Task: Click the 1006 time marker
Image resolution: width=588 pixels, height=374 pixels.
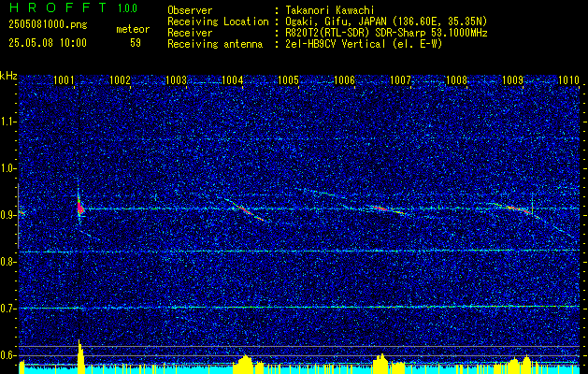Action: coord(345,79)
